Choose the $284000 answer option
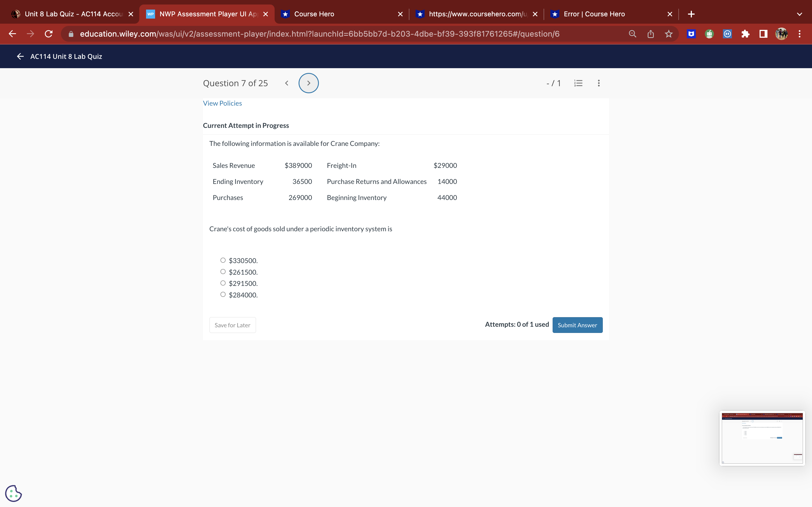This screenshot has height=507, width=812. pos(223,294)
